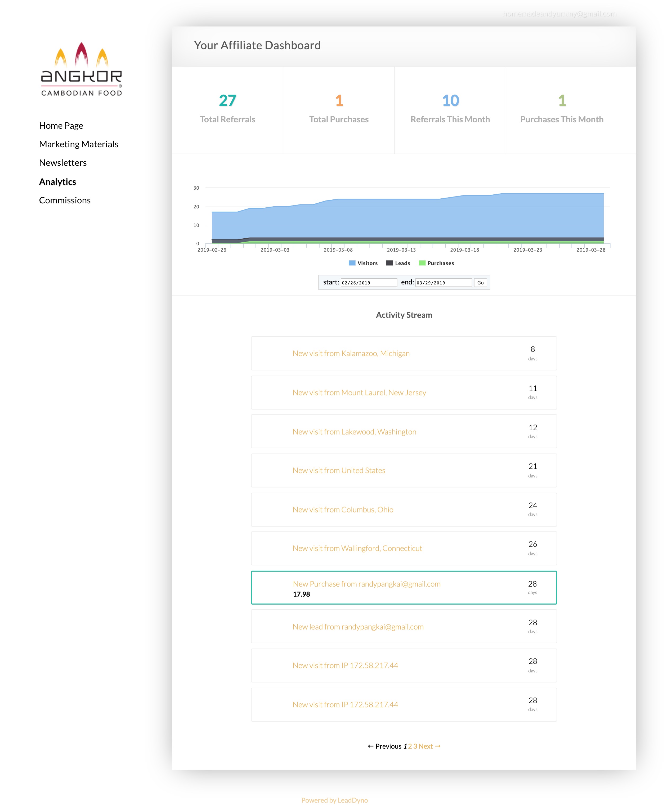
Task: Open New Purchase from randypangkai@gmail.com entry
Action: tap(366, 584)
